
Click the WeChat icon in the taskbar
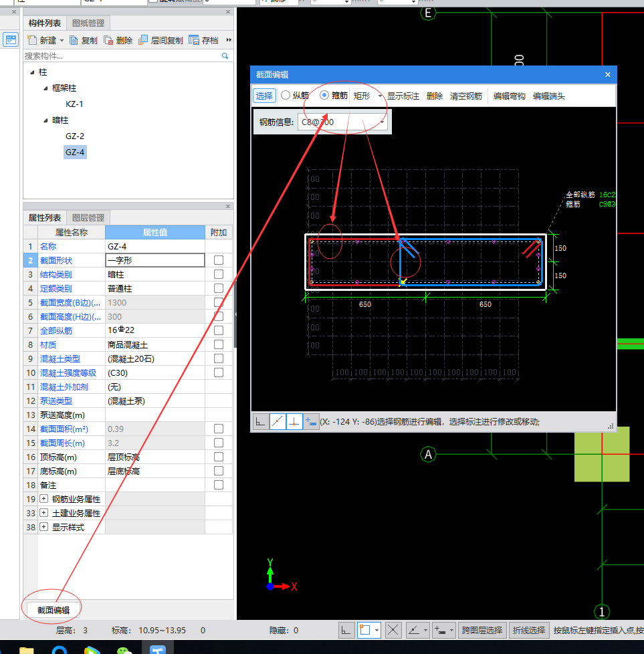[x=124, y=650]
